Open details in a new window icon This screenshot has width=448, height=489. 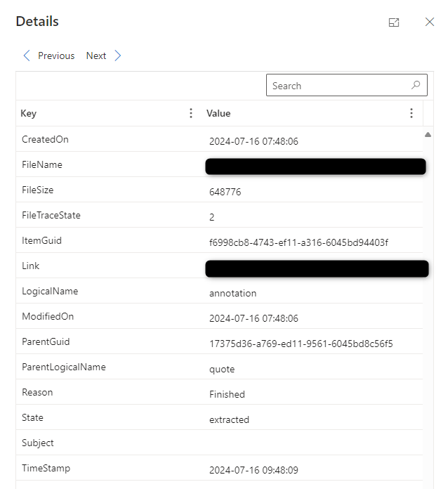394,22
